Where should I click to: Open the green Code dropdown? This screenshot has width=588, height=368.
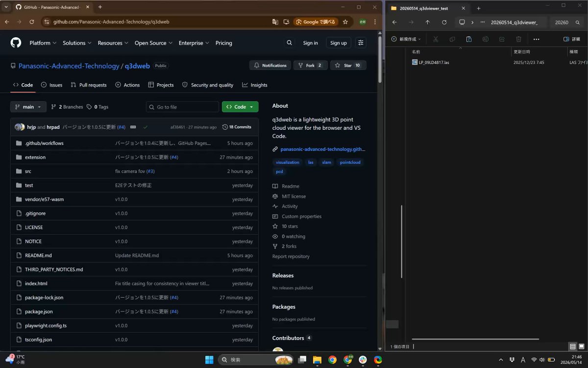pyautogui.click(x=240, y=107)
